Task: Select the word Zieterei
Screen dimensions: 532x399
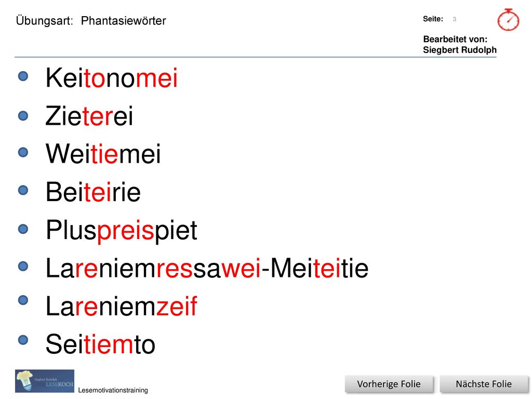Action: 89,116
